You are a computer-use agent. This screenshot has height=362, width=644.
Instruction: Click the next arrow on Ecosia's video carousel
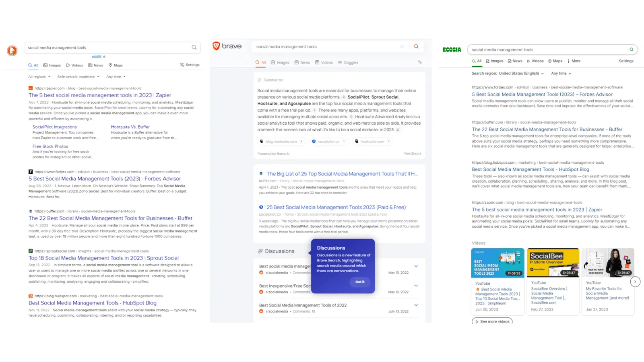(x=635, y=282)
